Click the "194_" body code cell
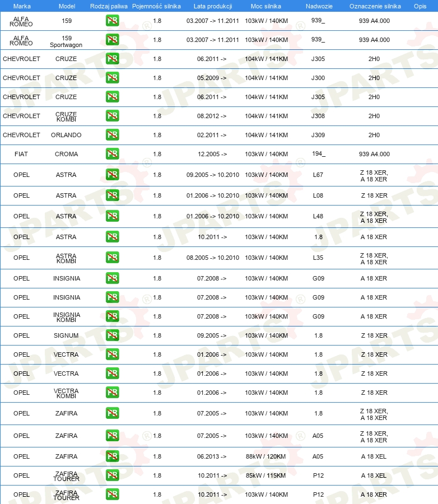Image resolution: width=438 pixels, height=504 pixels. (319, 153)
